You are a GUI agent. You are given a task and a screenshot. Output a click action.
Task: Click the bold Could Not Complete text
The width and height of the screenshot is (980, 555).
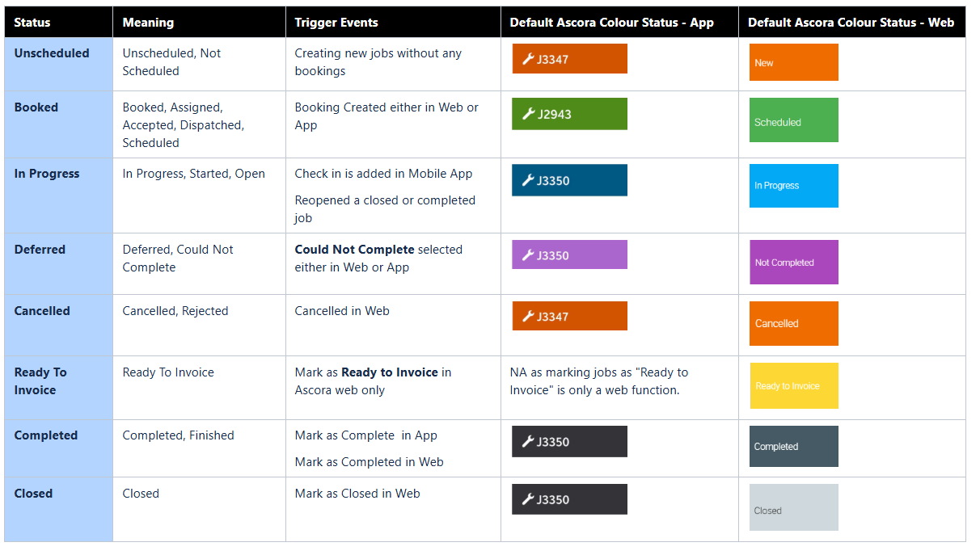pyautogui.click(x=354, y=250)
